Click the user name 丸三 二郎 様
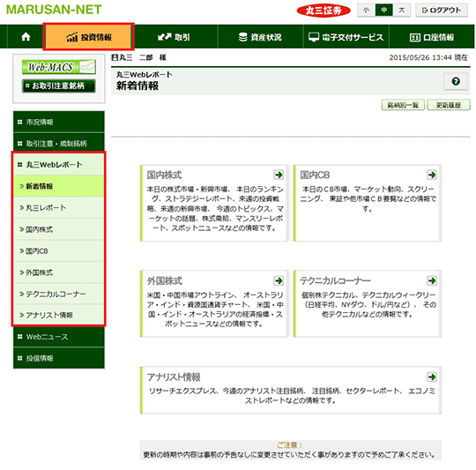Image resolution: width=476 pixels, height=470 pixels. 139,57
